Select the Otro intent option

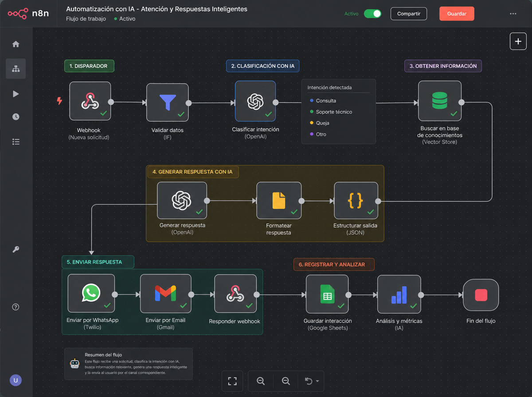318,134
